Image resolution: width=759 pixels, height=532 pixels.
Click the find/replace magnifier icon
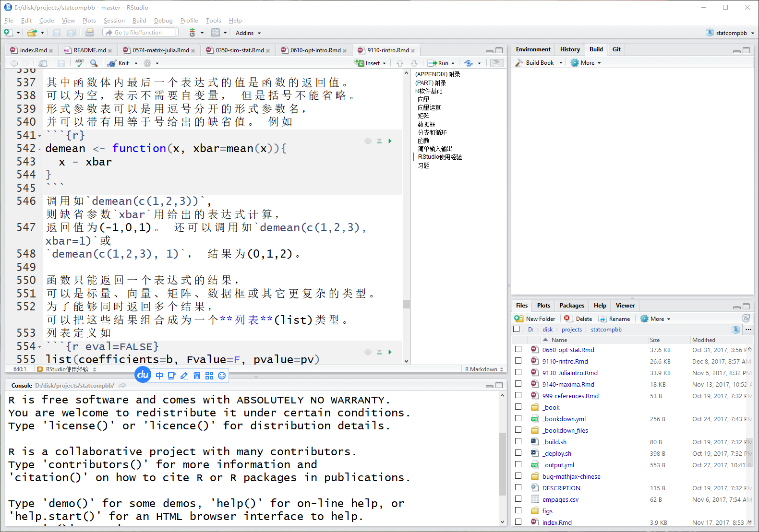point(94,63)
